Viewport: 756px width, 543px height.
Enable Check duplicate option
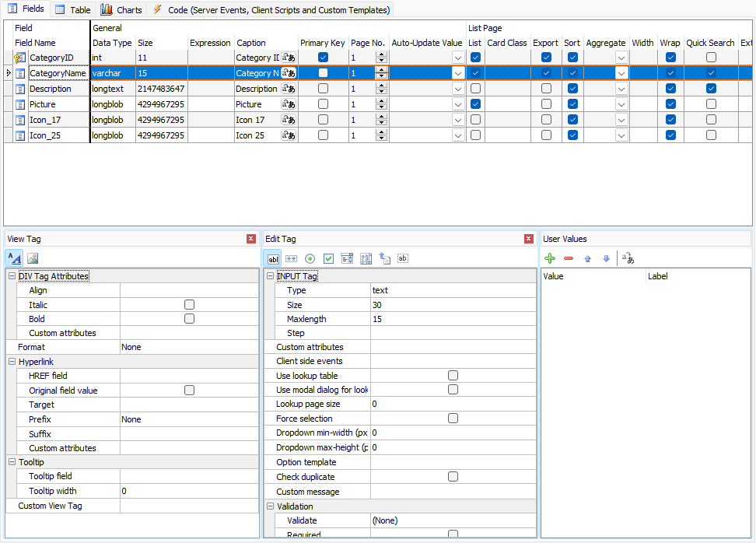click(453, 476)
